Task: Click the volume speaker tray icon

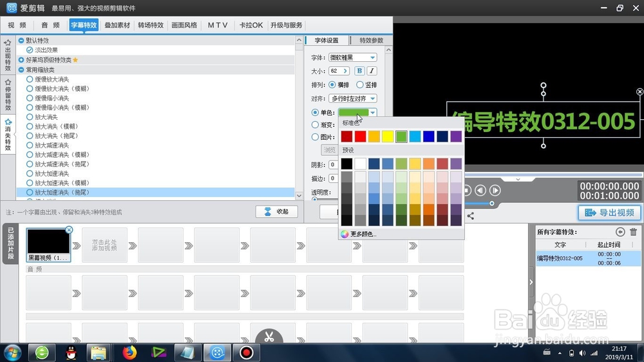Action: [x=582, y=353]
